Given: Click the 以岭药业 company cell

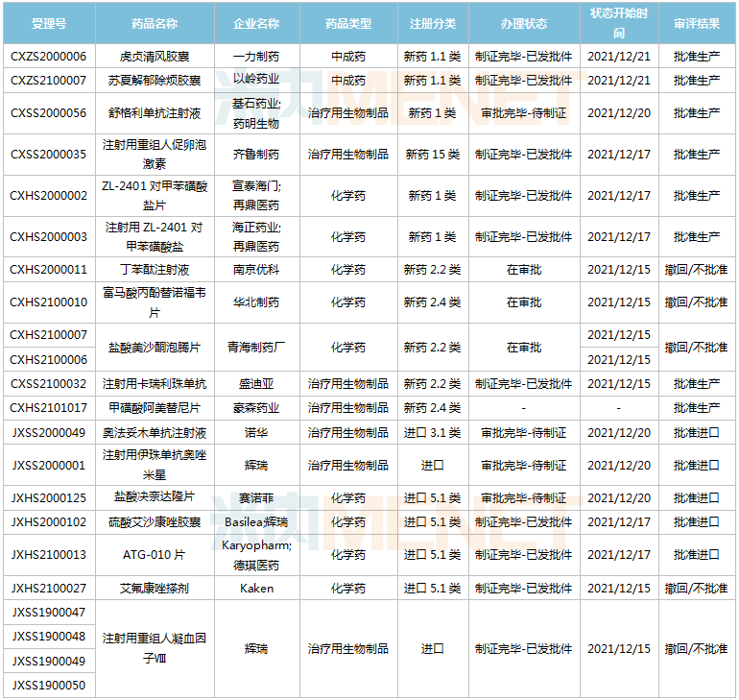Looking at the screenshot, I should [256, 80].
